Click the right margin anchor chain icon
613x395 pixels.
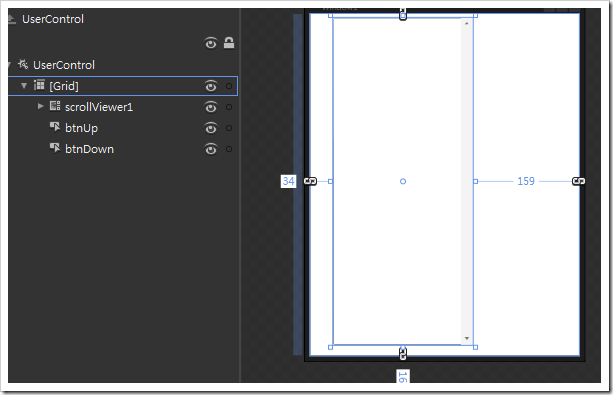coord(579,181)
